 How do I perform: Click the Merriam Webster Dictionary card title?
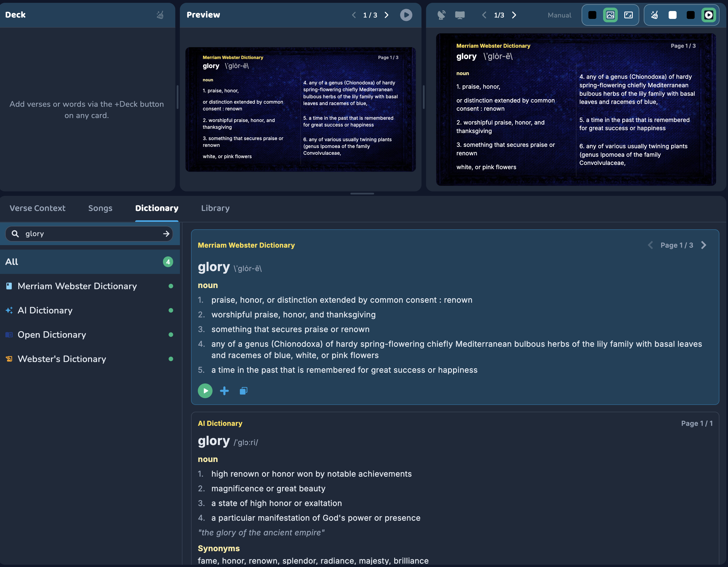[x=246, y=246]
